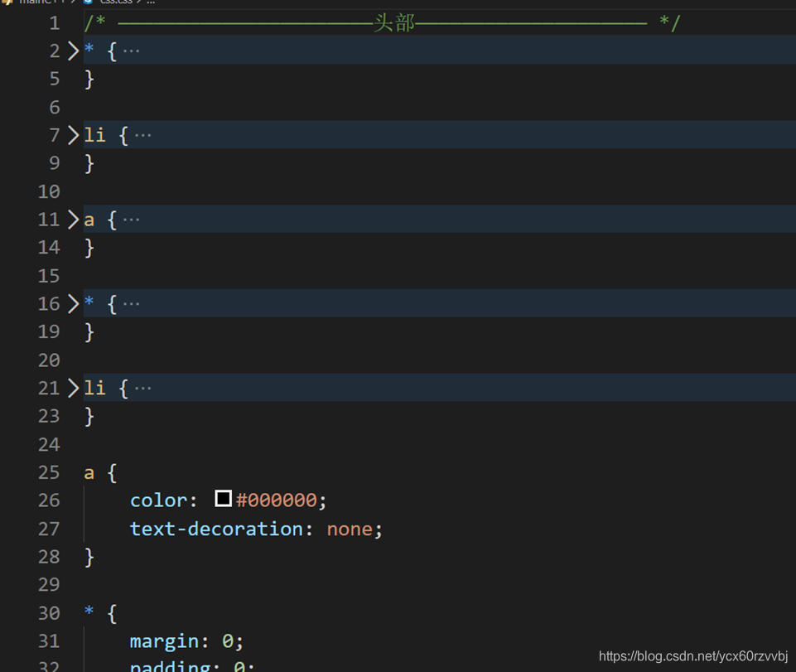Screen dimensions: 796x672
Task: Click the application icon at top-left corner
Action: [7, 2]
